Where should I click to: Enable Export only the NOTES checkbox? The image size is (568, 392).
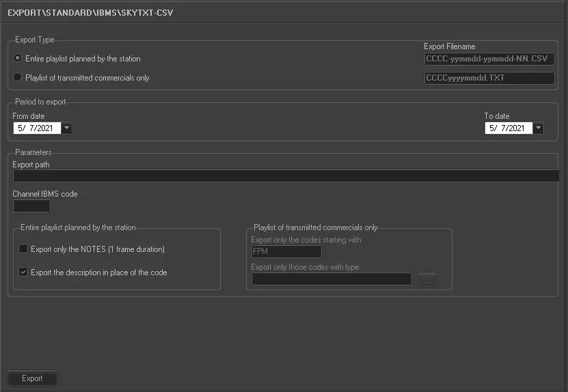coord(24,249)
